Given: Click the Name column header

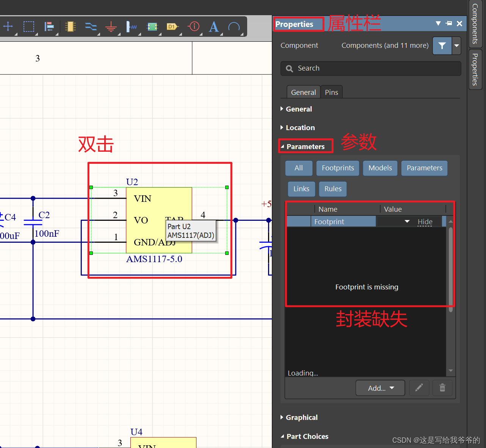Looking at the screenshot, I should click(328, 209).
